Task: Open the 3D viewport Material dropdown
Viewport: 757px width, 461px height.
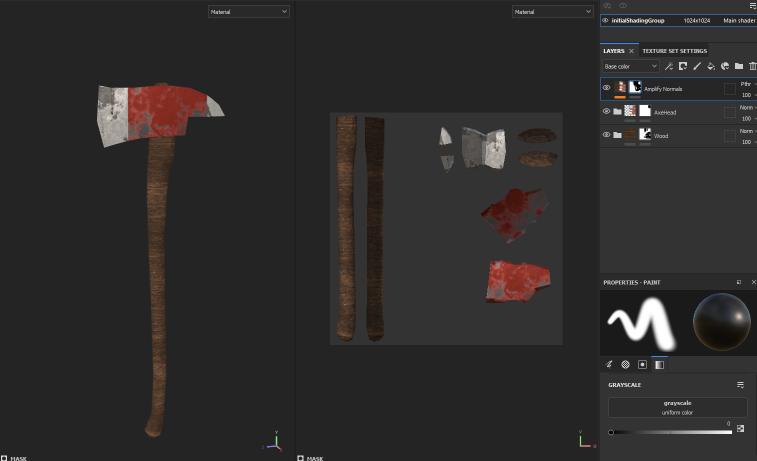Action: point(248,11)
